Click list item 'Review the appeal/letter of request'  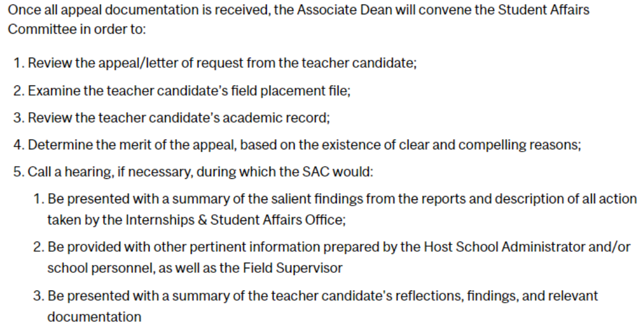[222, 63]
